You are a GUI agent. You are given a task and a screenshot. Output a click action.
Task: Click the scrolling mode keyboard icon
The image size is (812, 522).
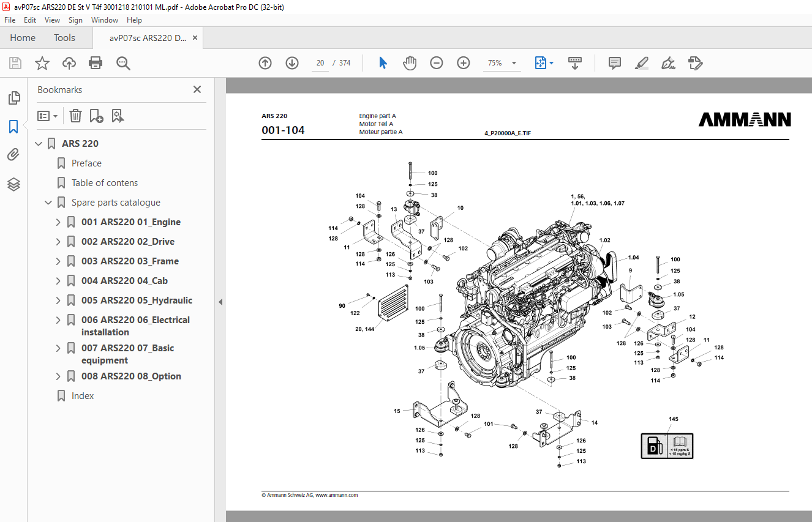(575, 63)
